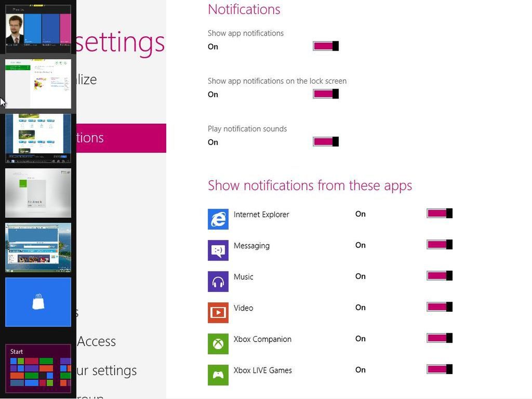Click the Play notification sounds label

pyautogui.click(x=247, y=129)
